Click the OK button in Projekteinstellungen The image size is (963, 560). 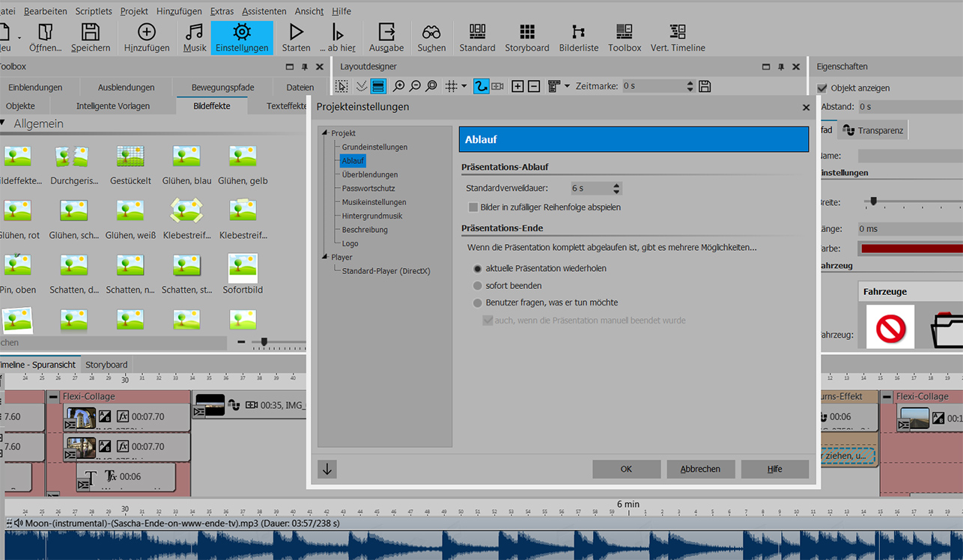tap(626, 469)
